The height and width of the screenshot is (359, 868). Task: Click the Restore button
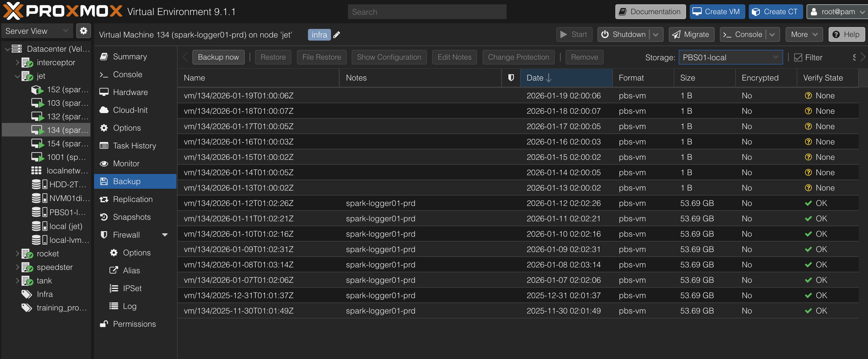(x=273, y=57)
